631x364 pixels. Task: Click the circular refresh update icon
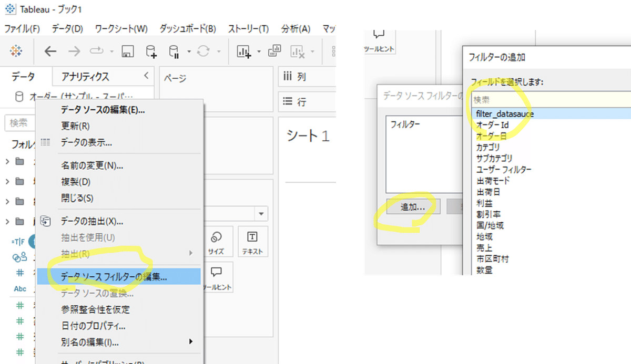coord(202,51)
